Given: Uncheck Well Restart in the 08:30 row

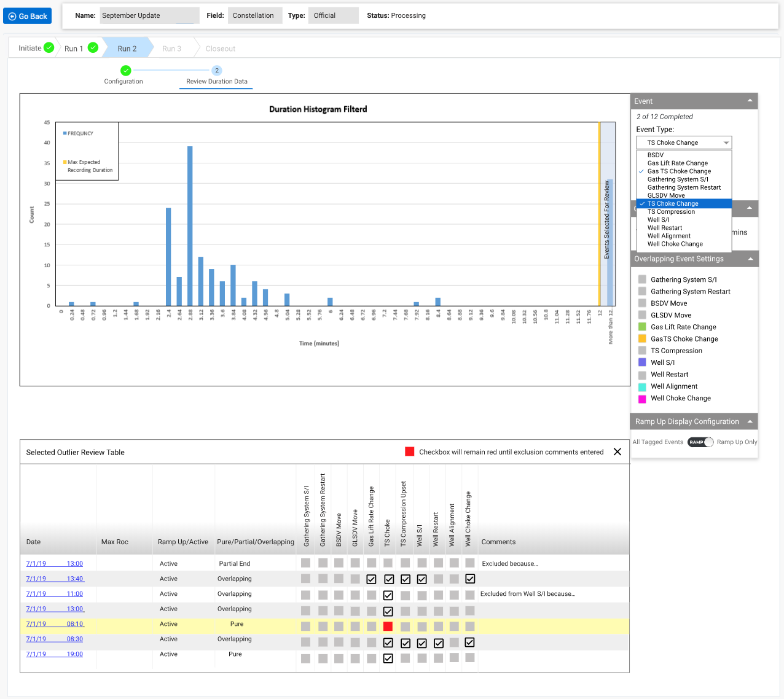Looking at the screenshot, I should click(x=439, y=643).
